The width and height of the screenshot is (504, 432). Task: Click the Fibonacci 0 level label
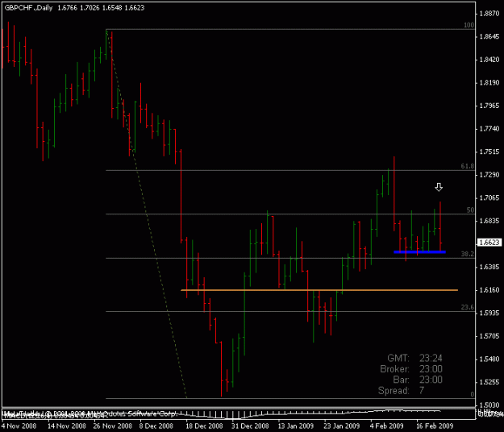click(473, 394)
